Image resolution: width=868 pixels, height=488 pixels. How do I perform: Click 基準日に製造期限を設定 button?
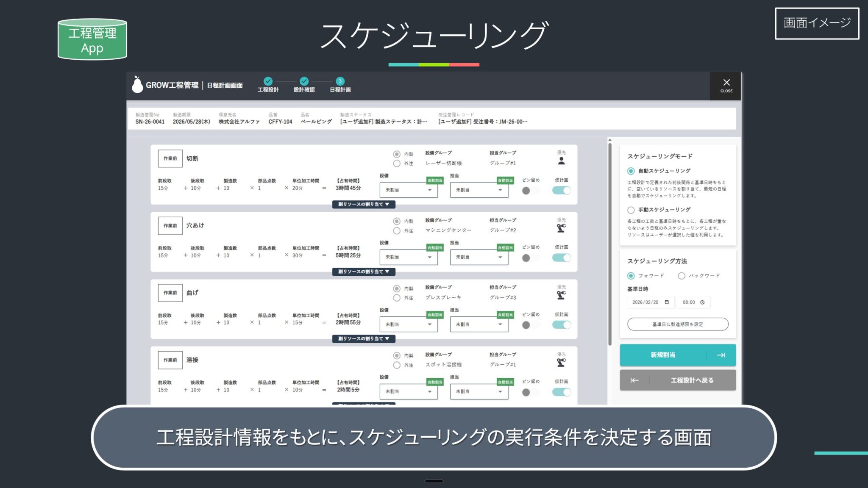677,324
